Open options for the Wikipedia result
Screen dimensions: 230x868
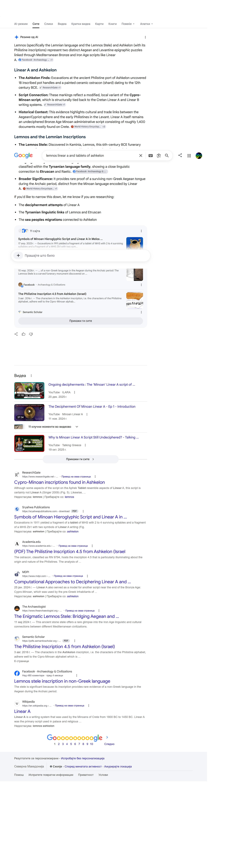coord(89,706)
